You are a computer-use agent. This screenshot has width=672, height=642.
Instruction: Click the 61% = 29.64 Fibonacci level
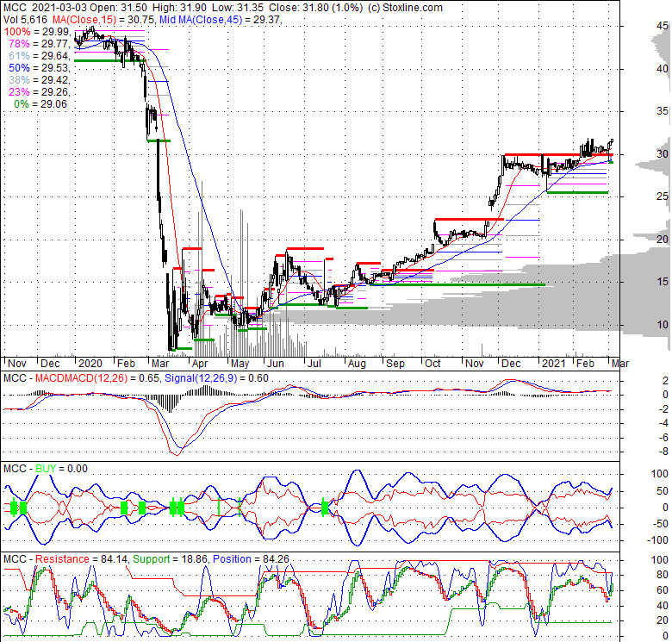tap(40, 56)
